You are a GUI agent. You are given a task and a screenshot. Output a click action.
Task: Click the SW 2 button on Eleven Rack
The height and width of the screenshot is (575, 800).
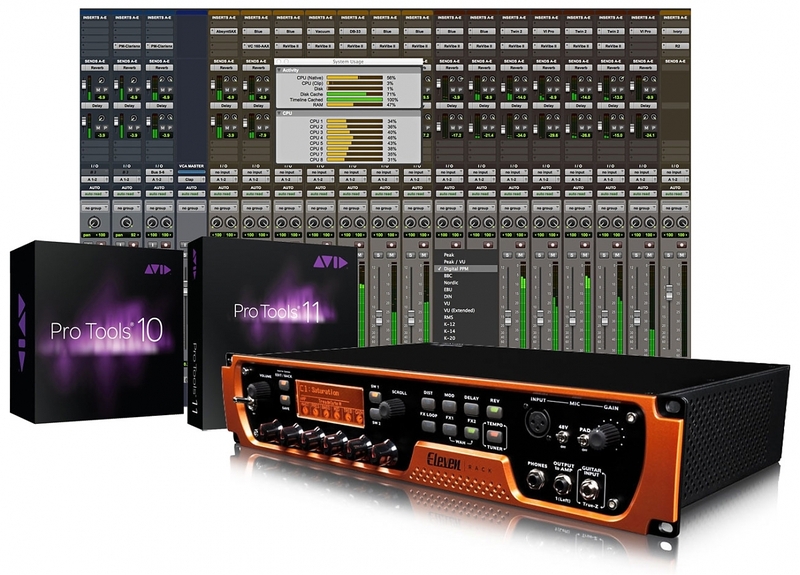[x=375, y=413]
